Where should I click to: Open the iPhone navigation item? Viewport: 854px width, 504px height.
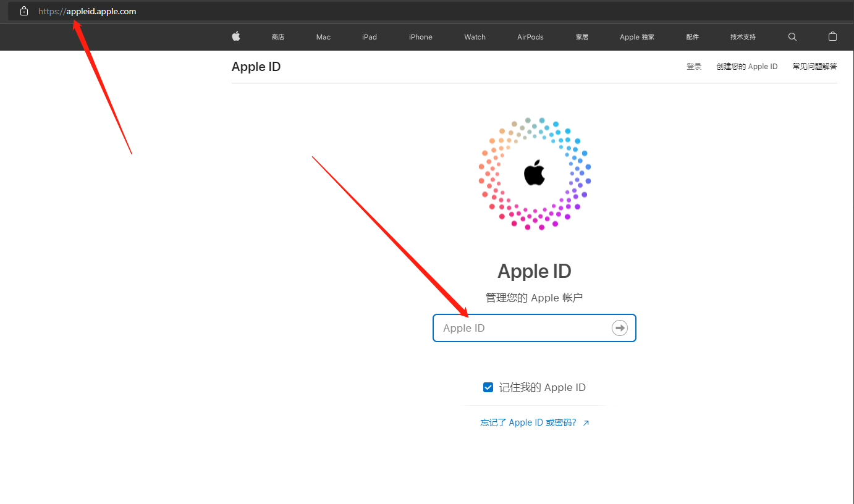pos(420,37)
